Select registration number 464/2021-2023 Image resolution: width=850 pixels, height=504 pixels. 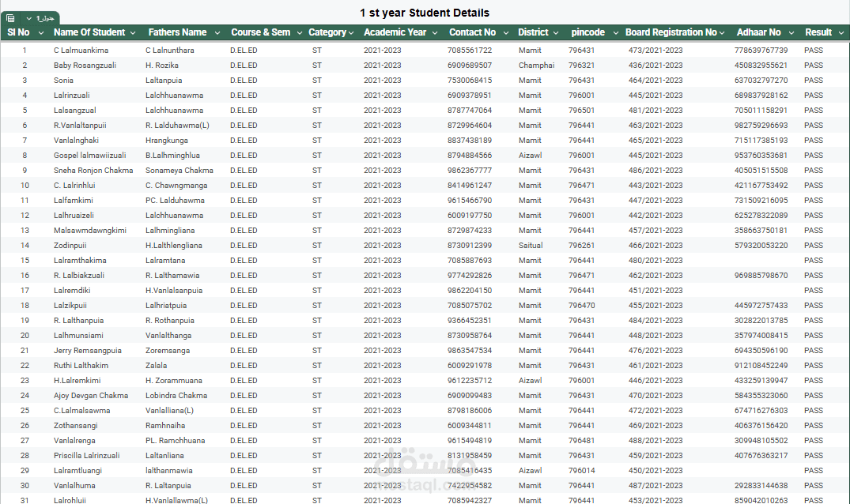click(655, 80)
